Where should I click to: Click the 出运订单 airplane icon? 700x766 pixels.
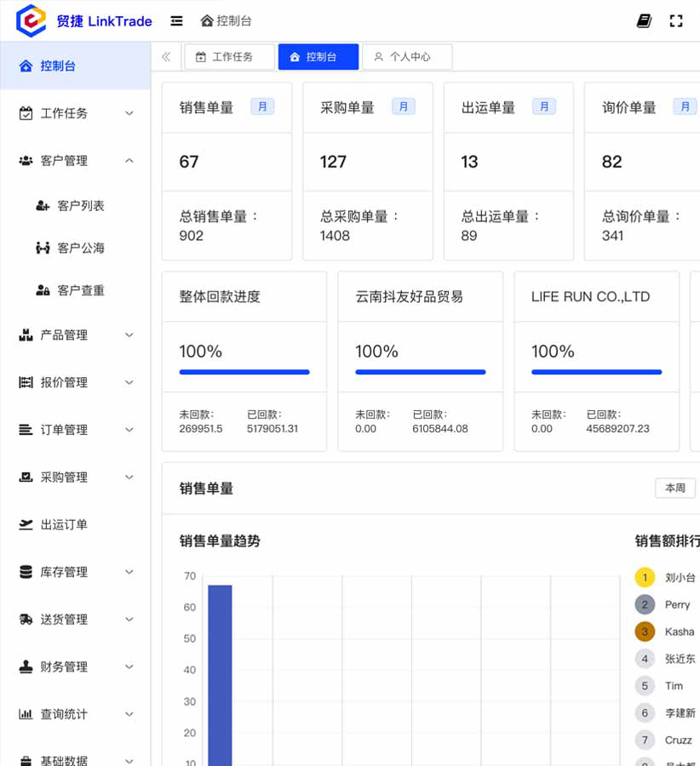[26, 525]
